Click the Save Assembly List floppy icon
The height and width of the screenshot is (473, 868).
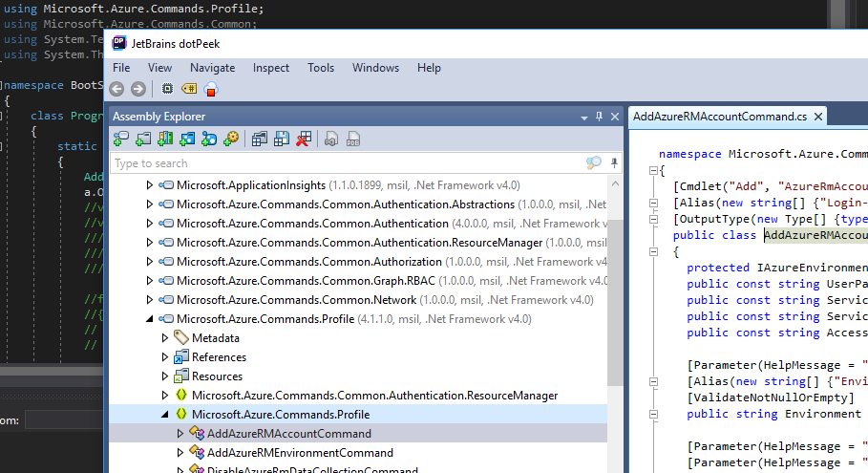[281, 139]
